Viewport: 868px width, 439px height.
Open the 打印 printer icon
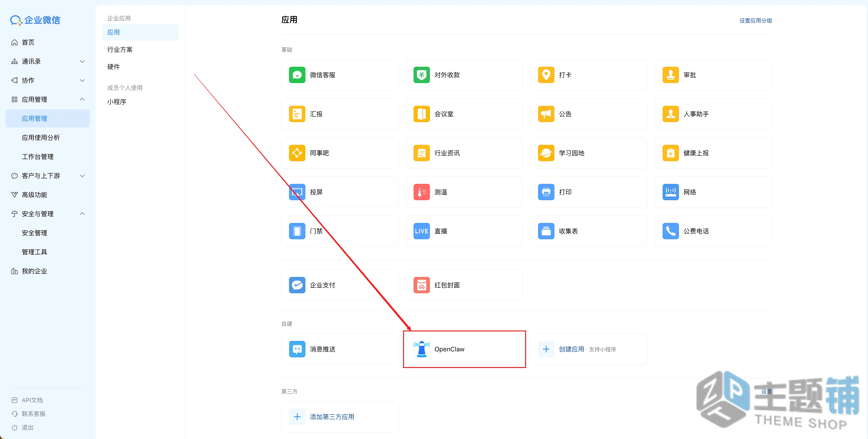pos(546,192)
